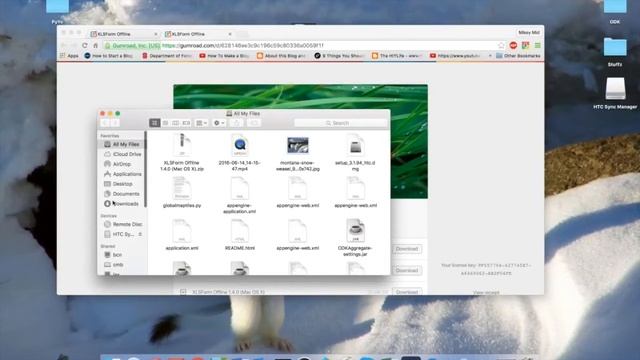Bookmark this page with the star icon
The image size is (640, 360).
501,45
